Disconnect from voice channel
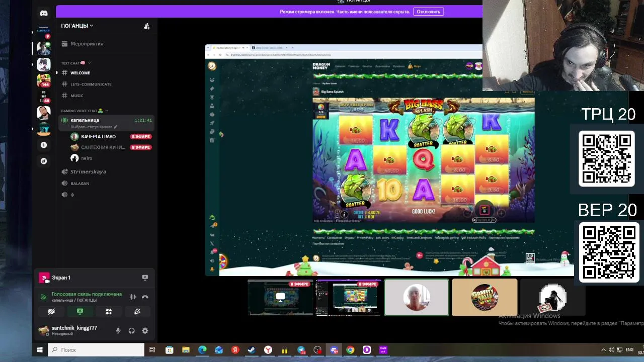 point(145,297)
